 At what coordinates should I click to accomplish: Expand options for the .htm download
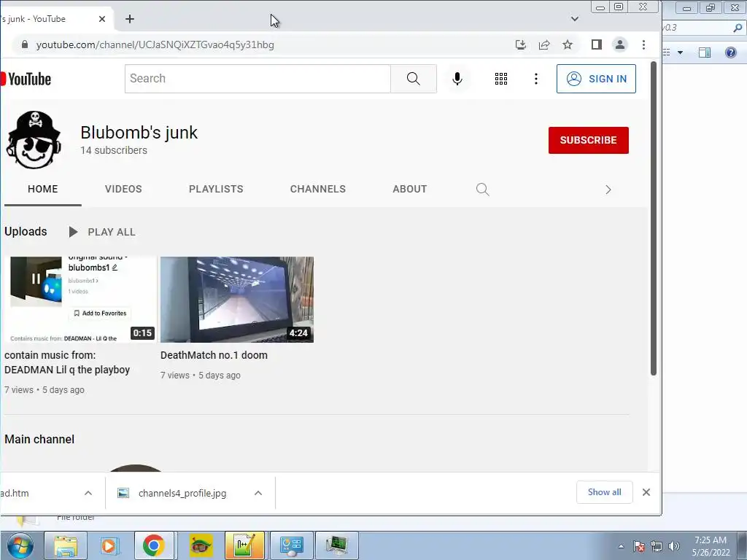(x=88, y=494)
